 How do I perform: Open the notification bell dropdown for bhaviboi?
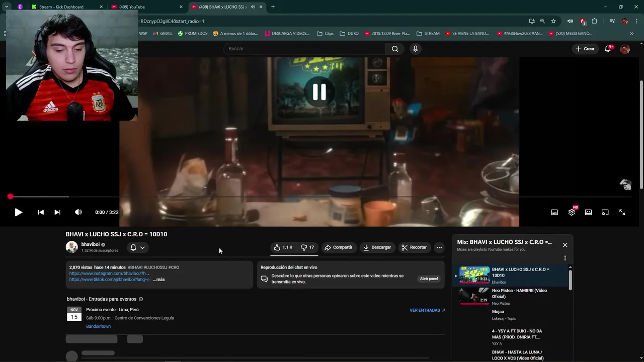(137, 247)
